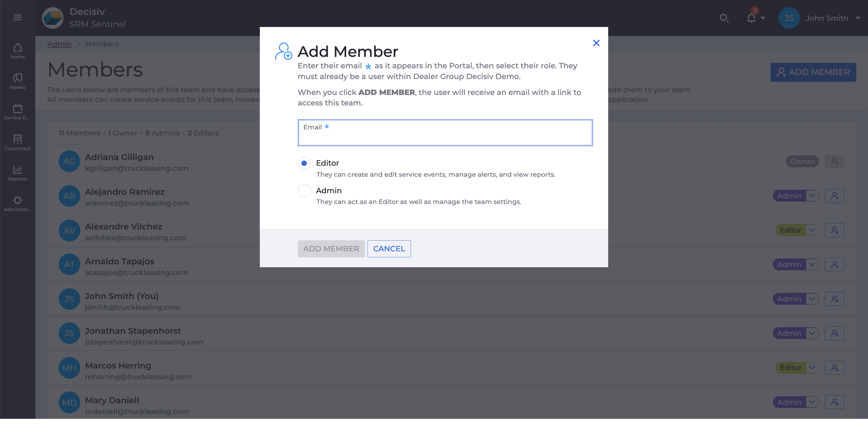Click inside the Email input field
This screenshot has width=868, height=435.
(x=445, y=133)
